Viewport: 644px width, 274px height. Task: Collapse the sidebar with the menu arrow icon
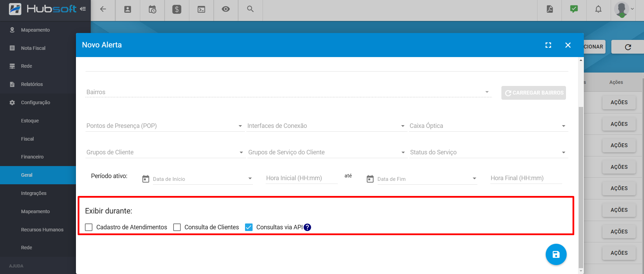tap(83, 9)
